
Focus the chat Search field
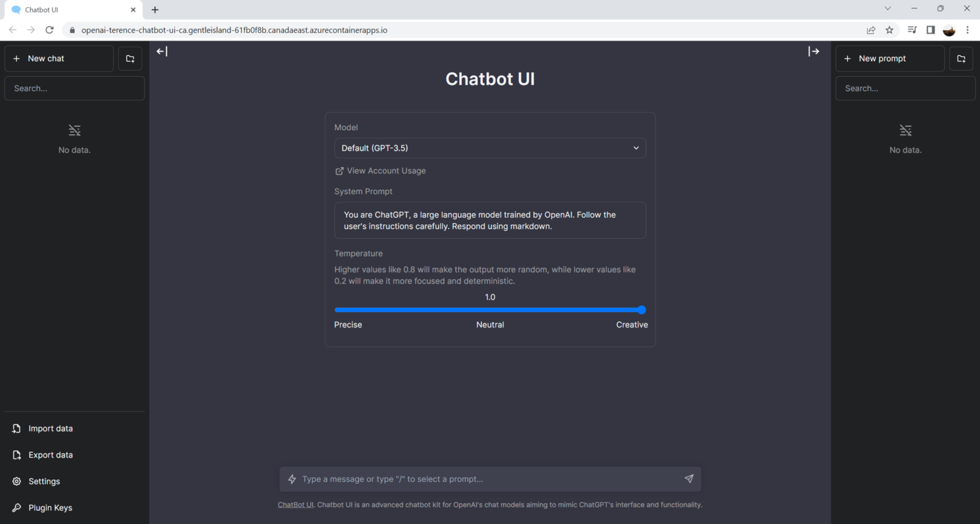point(75,88)
